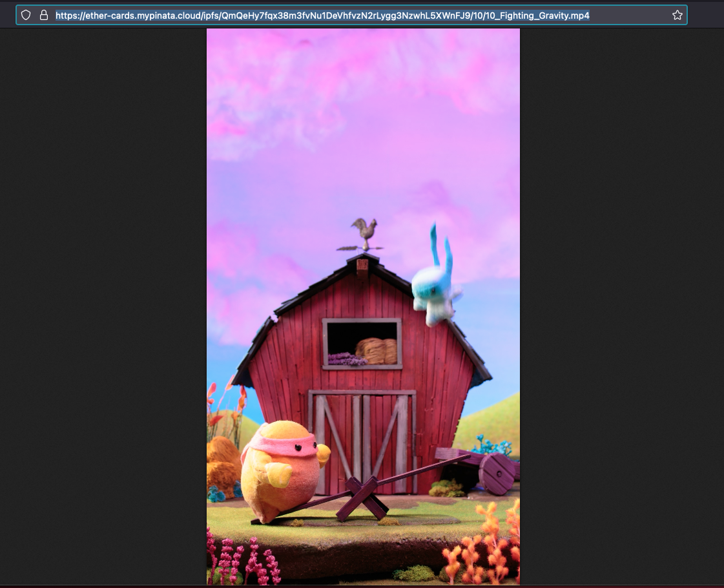The height and width of the screenshot is (588, 724).
Task: Click the selected URL text in address bar
Action: (x=322, y=15)
